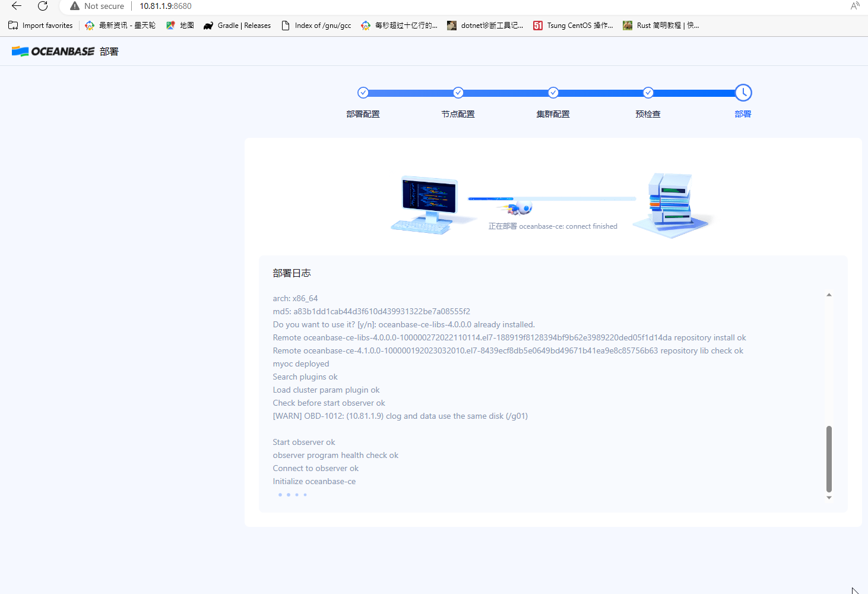This screenshot has width=868, height=594.
Task: Click the Not secure warning icon
Action: click(x=75, y=6)
